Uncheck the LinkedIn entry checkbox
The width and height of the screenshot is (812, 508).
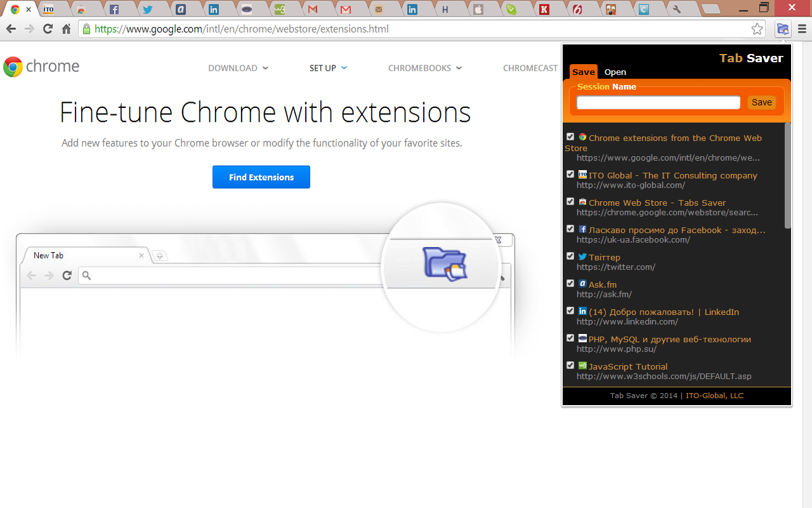(x=570, y=311)
